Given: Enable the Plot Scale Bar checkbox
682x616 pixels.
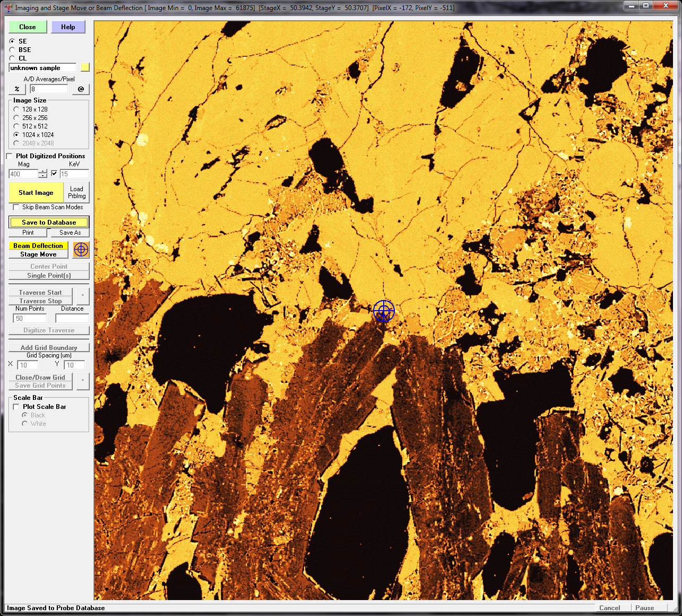Looking at the screenshot, I should pos(16,407).
